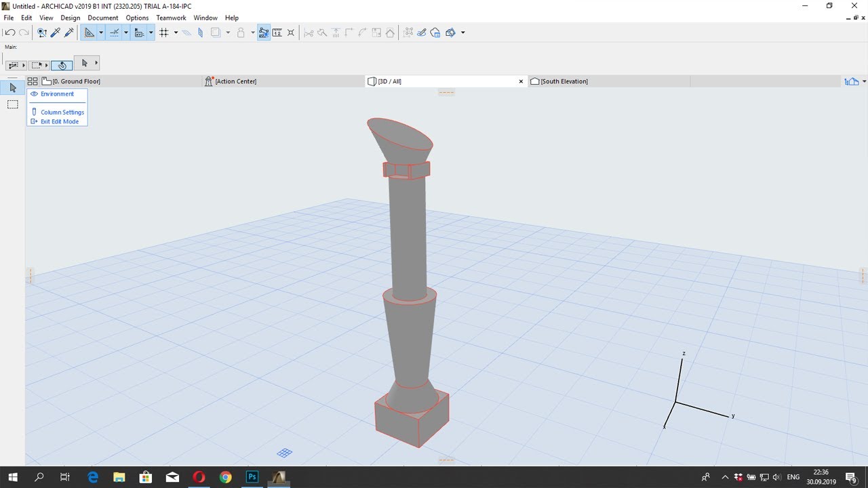Open the Document menu
Screen dimensions: 868x488
[103, 18]
